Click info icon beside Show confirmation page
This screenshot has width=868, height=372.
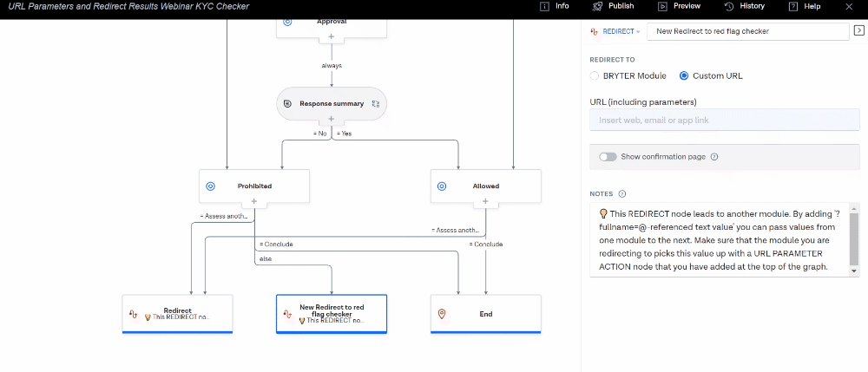tap(714, 157)
